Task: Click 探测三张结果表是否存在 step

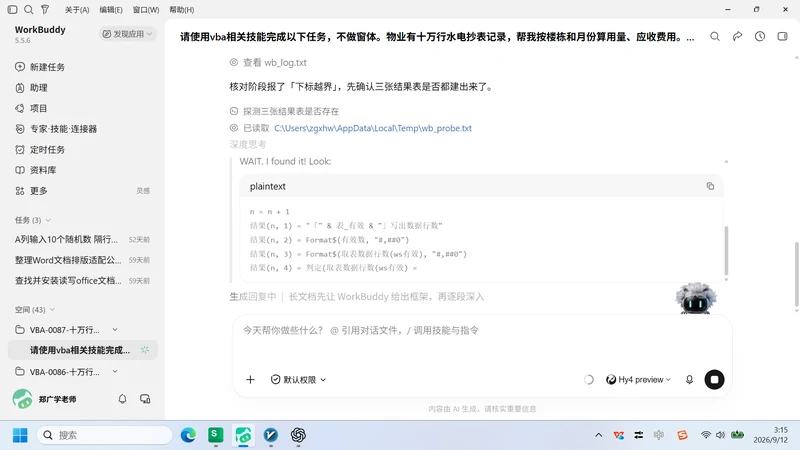Action: point(284,111)
